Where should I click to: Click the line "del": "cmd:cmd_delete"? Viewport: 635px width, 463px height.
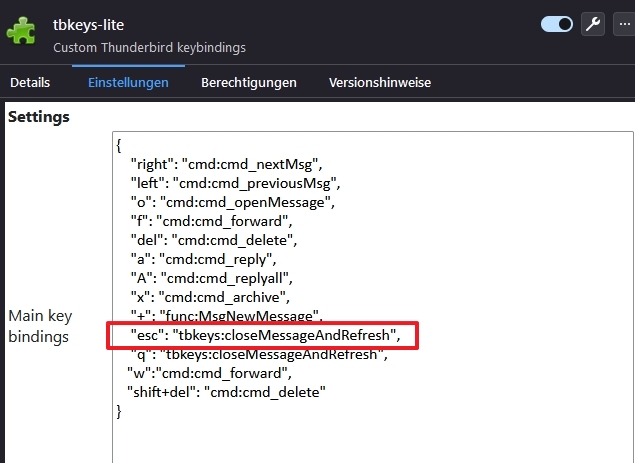point(213,241)
